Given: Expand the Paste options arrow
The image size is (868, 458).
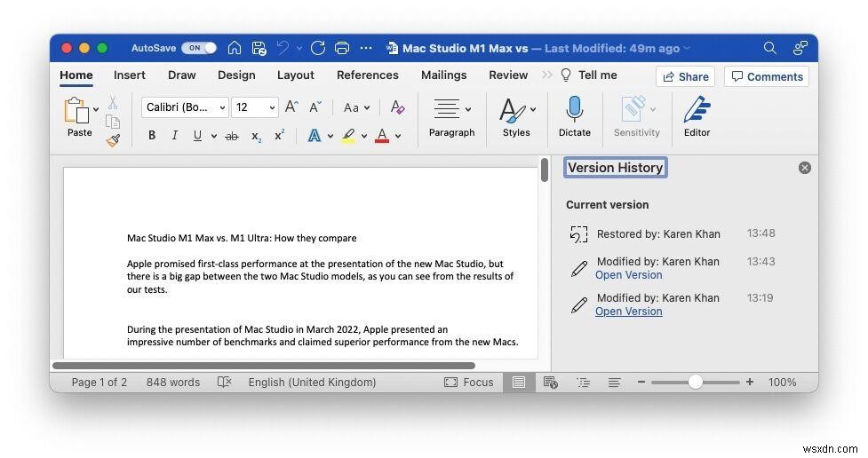Looking at the screenshot, I should coord(96,109).
